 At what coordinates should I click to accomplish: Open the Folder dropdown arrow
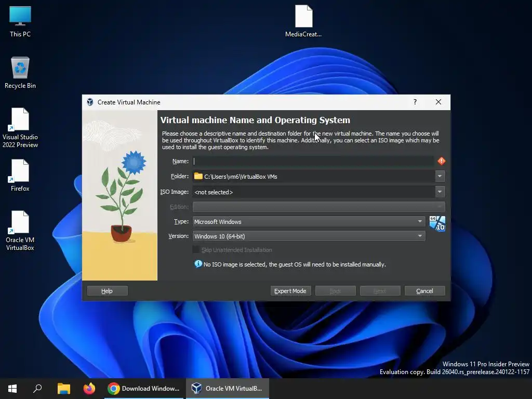click(440, 176)
